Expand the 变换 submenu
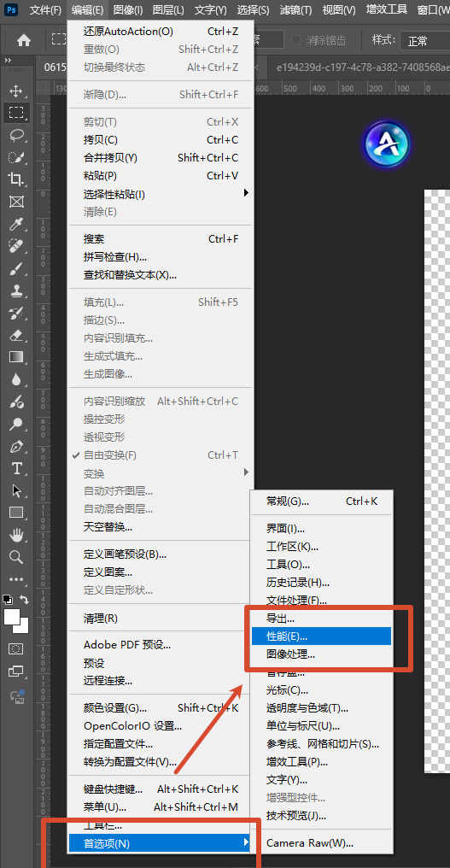Screen dimensions: 450x868 pyautogui.click(x=160, y=473)
